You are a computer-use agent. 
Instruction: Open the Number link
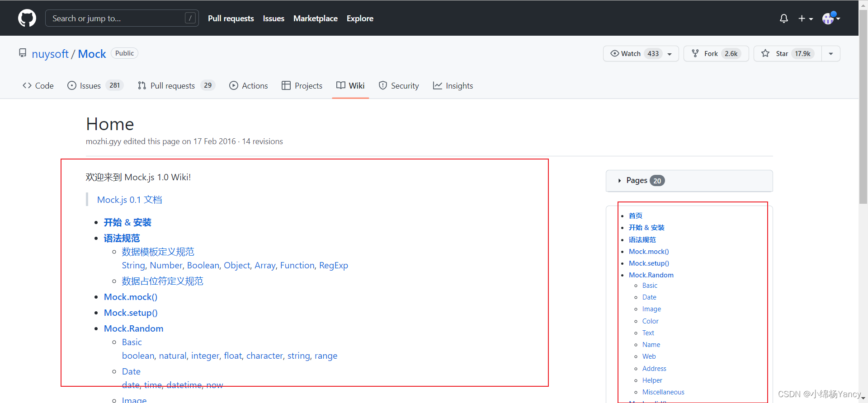point(166,266)
